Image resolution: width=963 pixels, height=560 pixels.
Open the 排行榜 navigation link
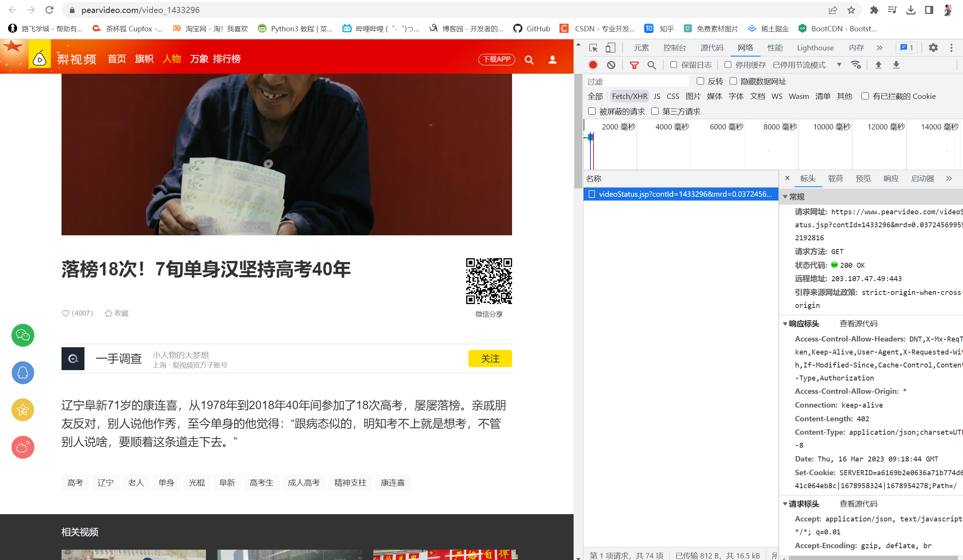pos(227,59)
